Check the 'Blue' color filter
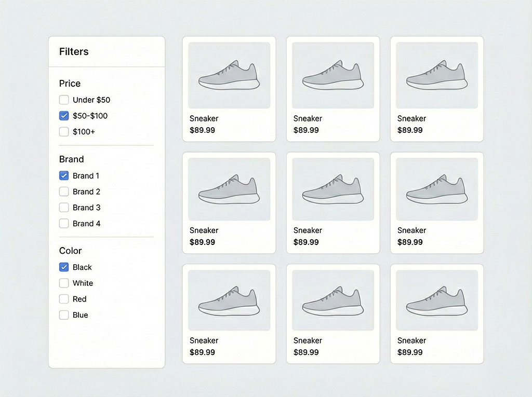Image resolution: width=532 pixels, height=397 pixels. (64, 315)
